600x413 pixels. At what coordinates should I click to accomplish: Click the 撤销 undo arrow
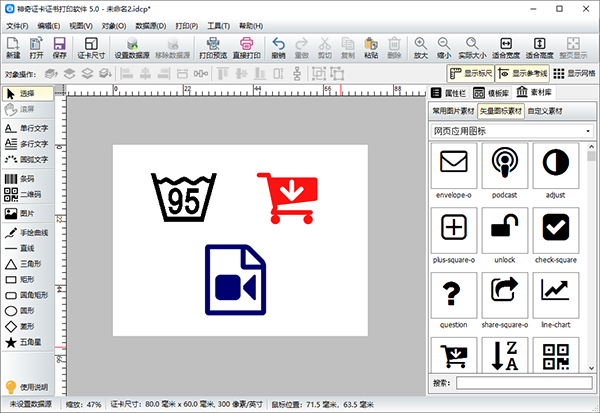pyautogui.click(x=279, y=48)
